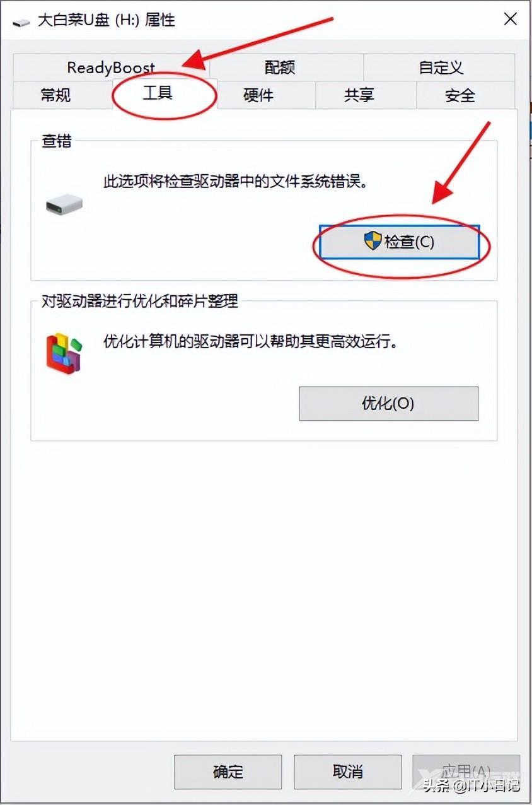Cancel the dialog using 取消

coord(347,772)
